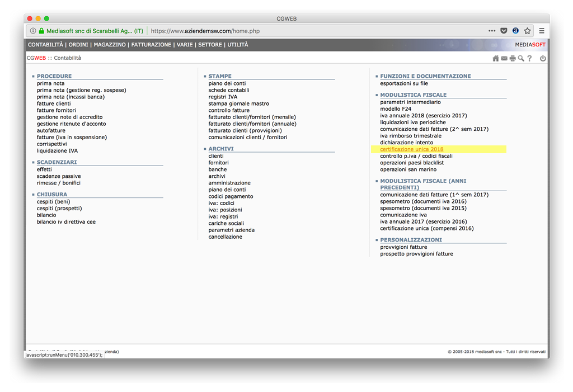The width and height of the screenshot is (573, 392).
Task: Open 'cespiti (beni)'
Action: (x=53, y=202)
